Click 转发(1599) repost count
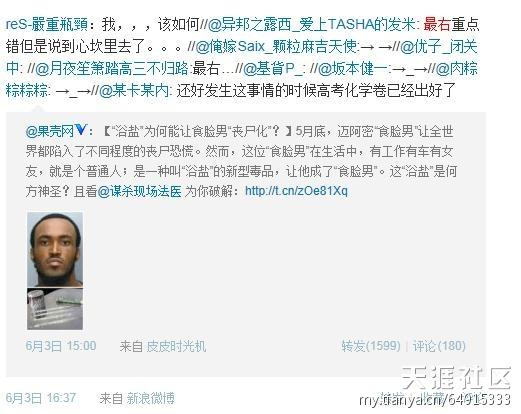This screenshot has height=414, width=521. click(371, 346)
